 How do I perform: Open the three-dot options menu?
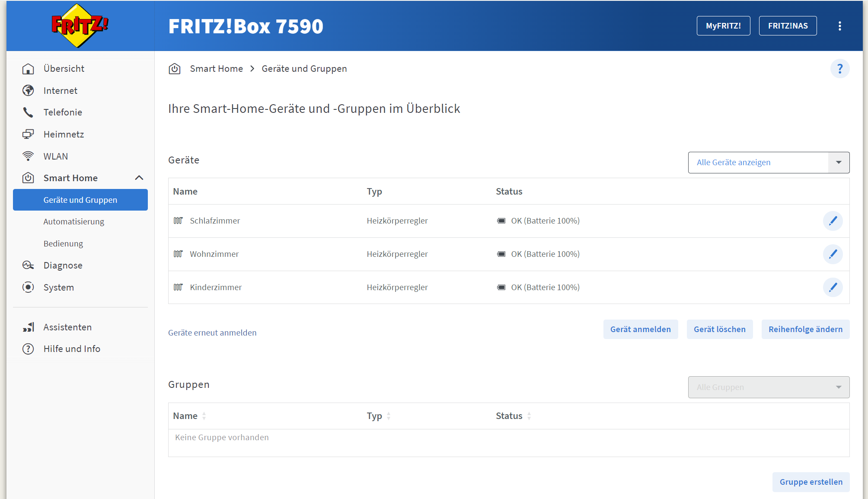click(839, 26)
